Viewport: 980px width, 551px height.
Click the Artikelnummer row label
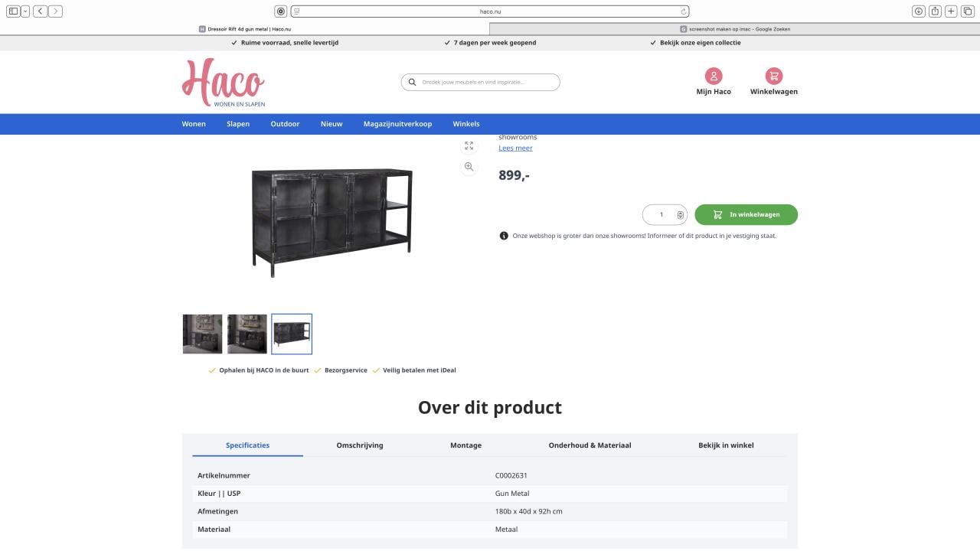pyautogui.click(x=224, y=476)
